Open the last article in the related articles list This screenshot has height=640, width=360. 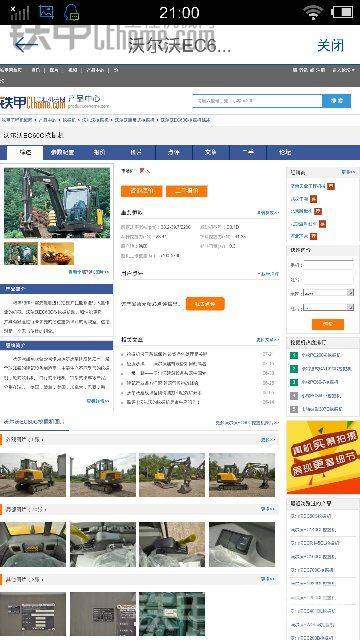pyautogui.click(x=162, y=402)
